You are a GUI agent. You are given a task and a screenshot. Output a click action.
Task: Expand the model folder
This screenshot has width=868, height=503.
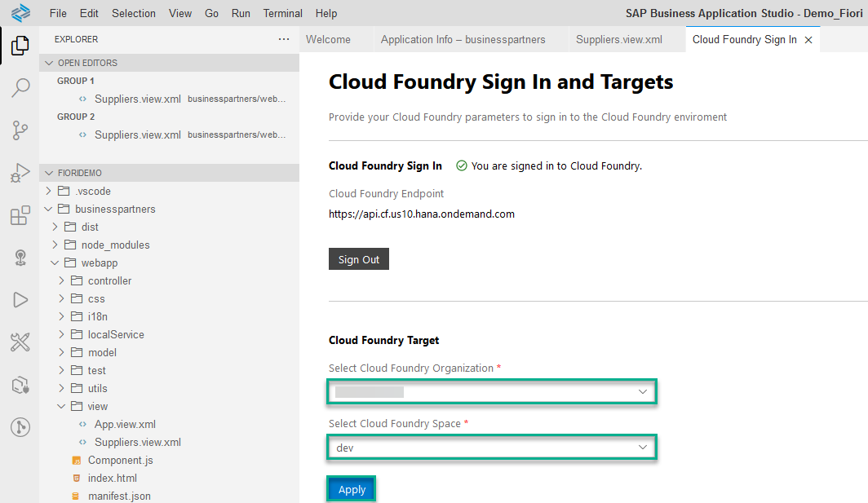pos(61,352)
